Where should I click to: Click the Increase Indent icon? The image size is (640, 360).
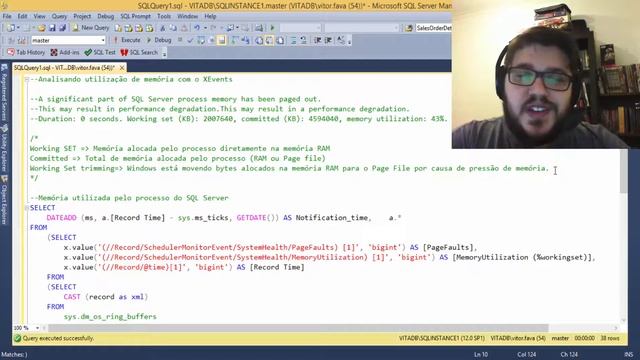[x=328, y=40]
